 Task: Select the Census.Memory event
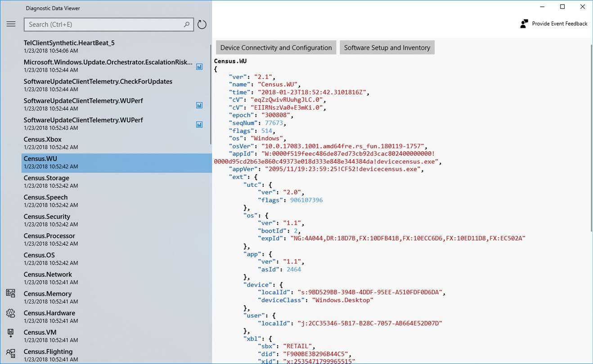tap(116, 297)
